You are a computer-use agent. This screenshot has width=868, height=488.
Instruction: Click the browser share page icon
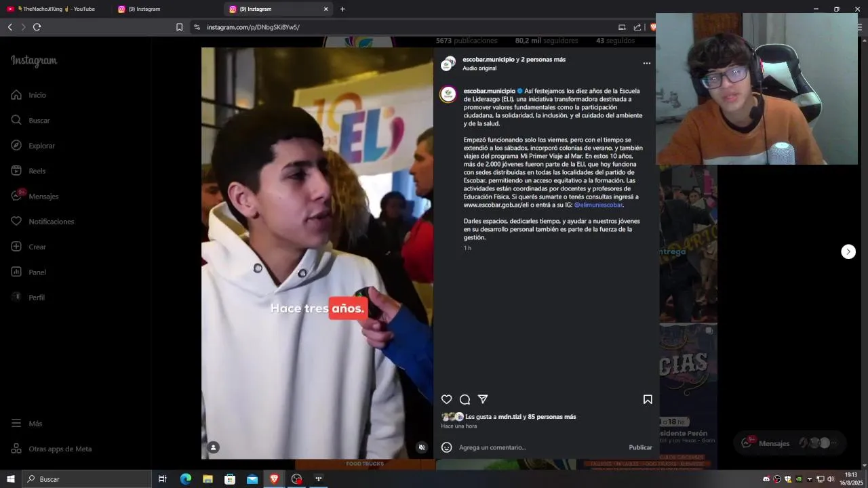637,27
